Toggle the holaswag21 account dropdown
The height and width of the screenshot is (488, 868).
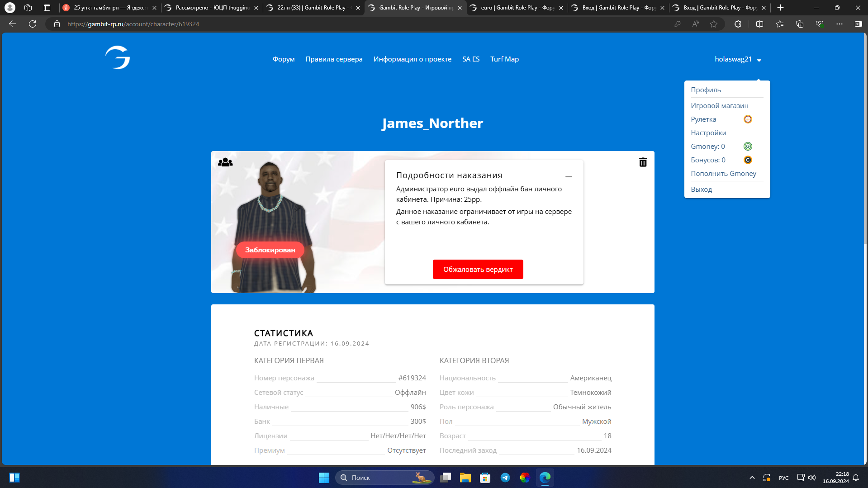pyautogui.click(x=738, y=59)
